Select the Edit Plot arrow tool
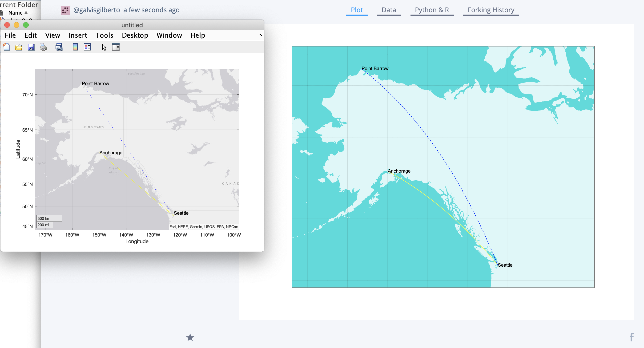The width and height of the screenshot is (644, 348). [x=104, y=47]
